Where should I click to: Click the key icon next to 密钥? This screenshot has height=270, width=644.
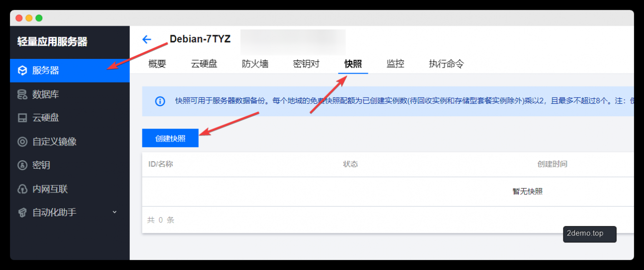pos(22,165)
